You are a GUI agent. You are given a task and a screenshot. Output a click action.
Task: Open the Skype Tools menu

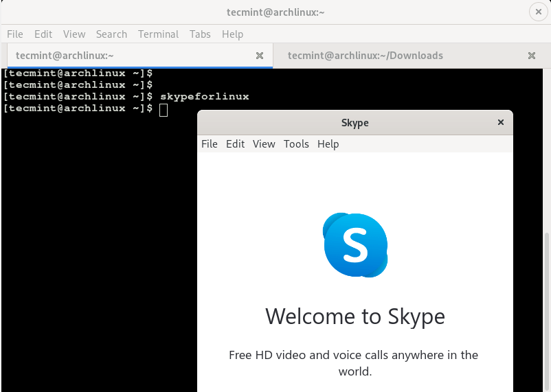pyautogui.click(x=296, y=143)
